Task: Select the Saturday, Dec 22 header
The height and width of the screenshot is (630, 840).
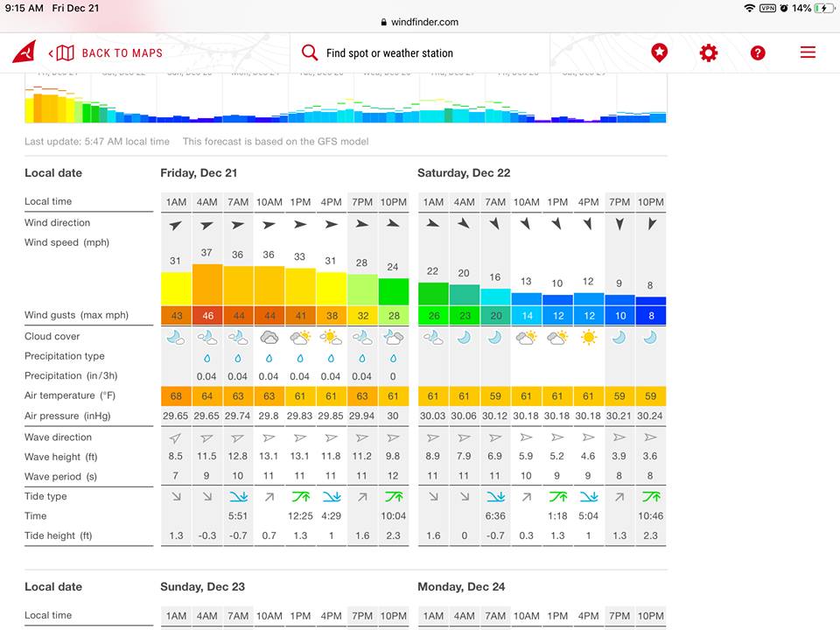Action: [x=464, y=173]
